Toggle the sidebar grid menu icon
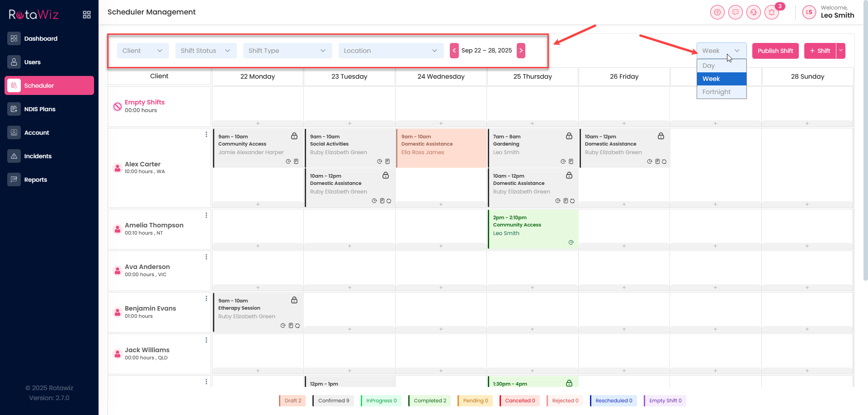The width and height of the screenshot is (868, 415). coord(87,15)
